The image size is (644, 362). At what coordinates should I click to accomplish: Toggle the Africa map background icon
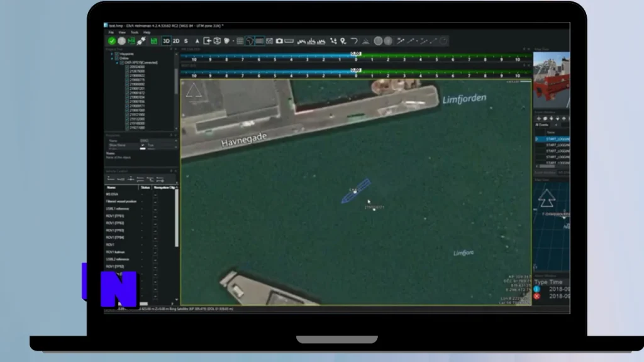click(250, 41)
